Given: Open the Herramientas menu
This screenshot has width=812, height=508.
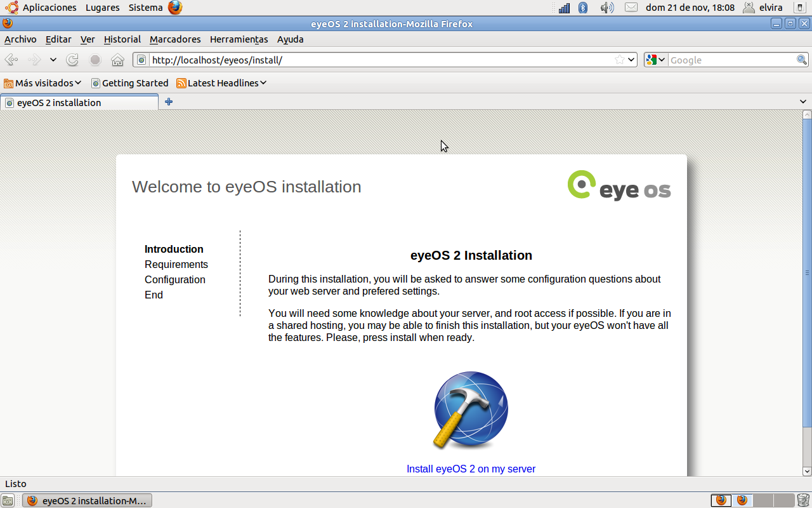Looking at the screenshot, I should point(239,39).
